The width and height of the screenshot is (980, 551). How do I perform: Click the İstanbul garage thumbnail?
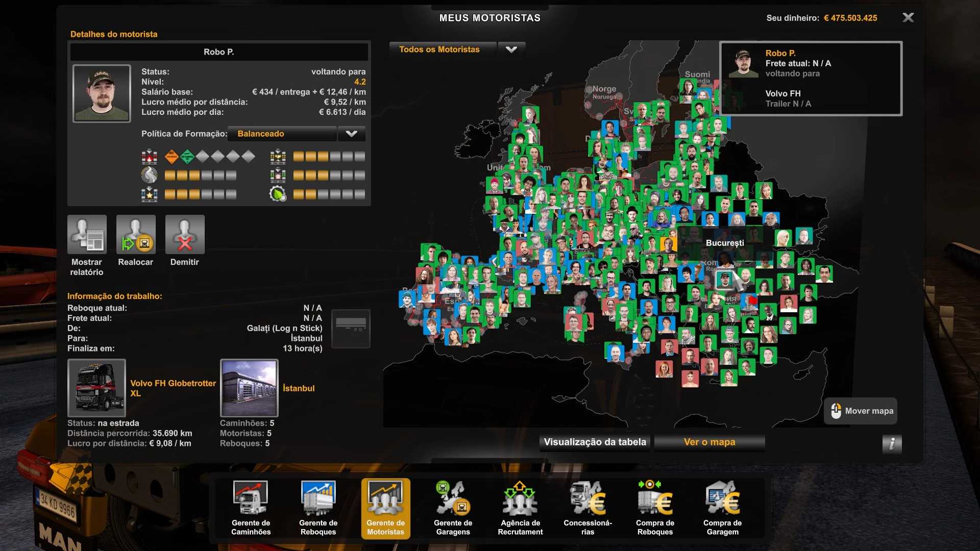point(249,388)
